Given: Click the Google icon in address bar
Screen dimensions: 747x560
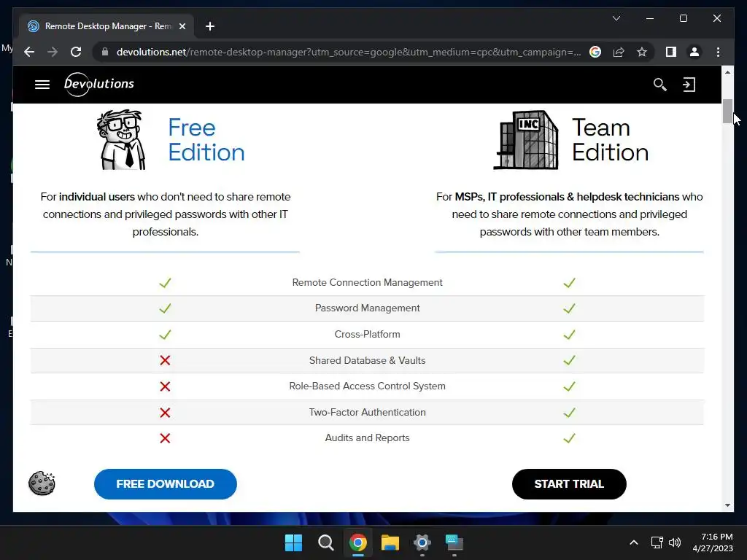Looking at the screenshot, I should (595, 52).
